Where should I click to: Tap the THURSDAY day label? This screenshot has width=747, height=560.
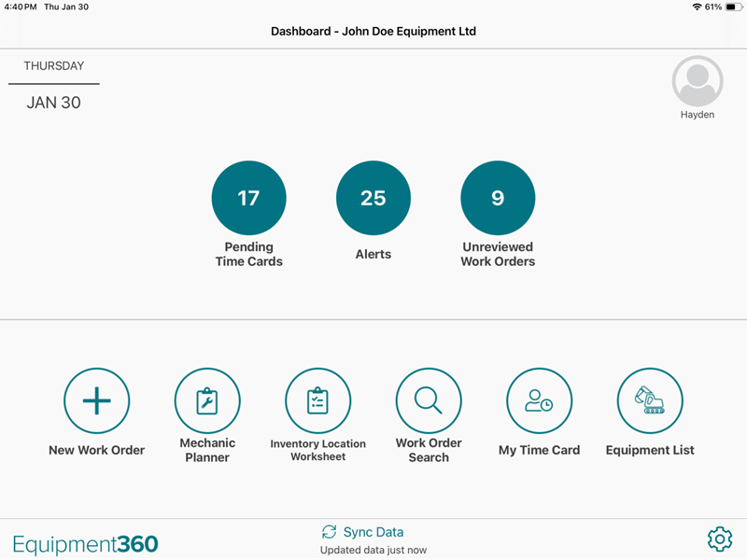tap(54, 65)
